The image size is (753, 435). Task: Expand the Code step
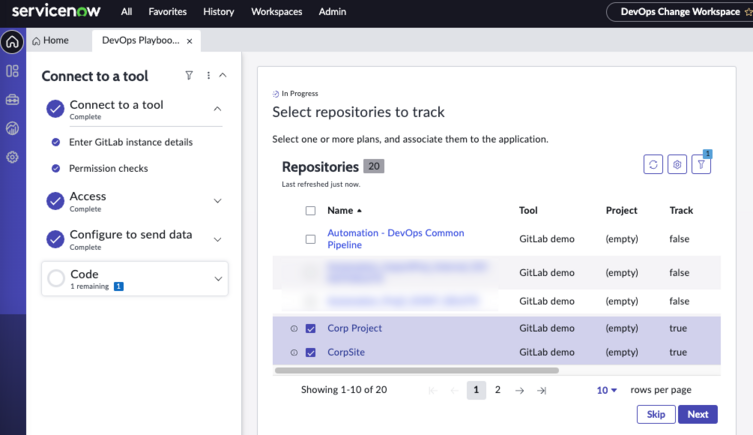(x=218, y=279)
